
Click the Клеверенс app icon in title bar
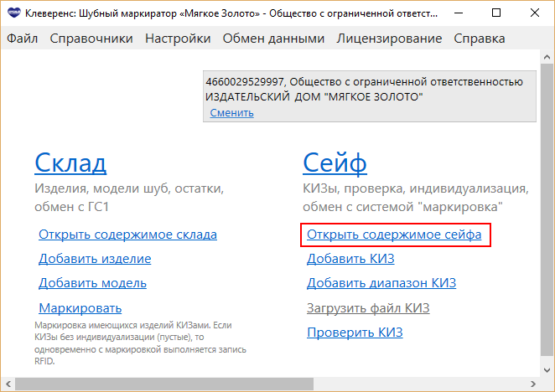click(13, 13)
